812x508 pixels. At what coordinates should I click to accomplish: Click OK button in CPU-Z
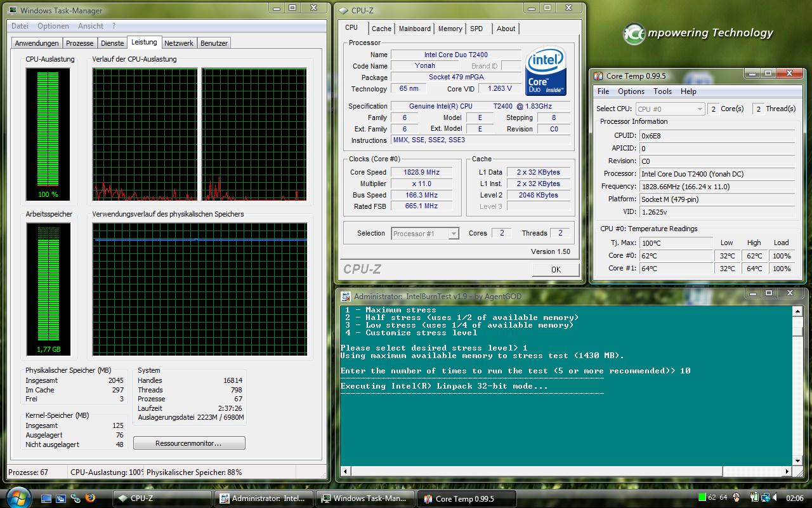click(556, 269)
